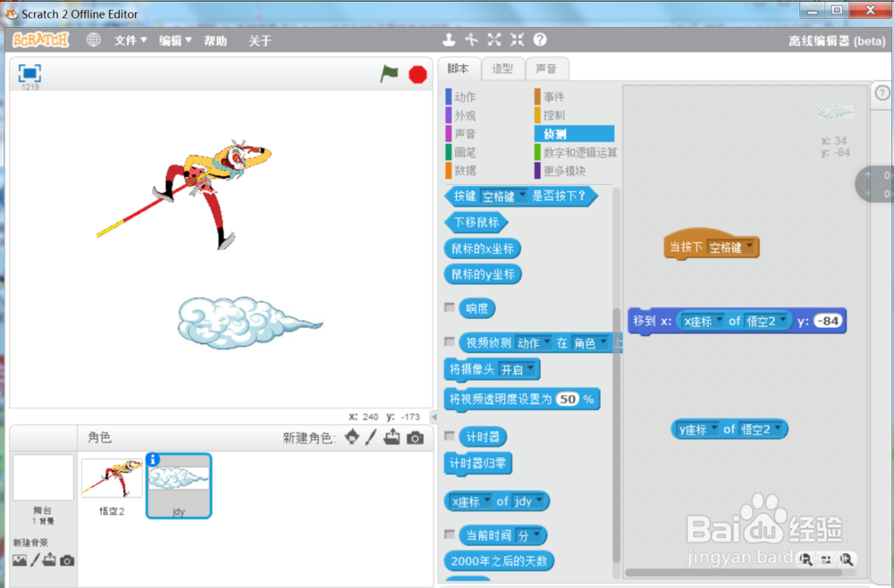894x588 pixels.
Task: Paint a new sprite with brush icon
Action: (371, 437)
